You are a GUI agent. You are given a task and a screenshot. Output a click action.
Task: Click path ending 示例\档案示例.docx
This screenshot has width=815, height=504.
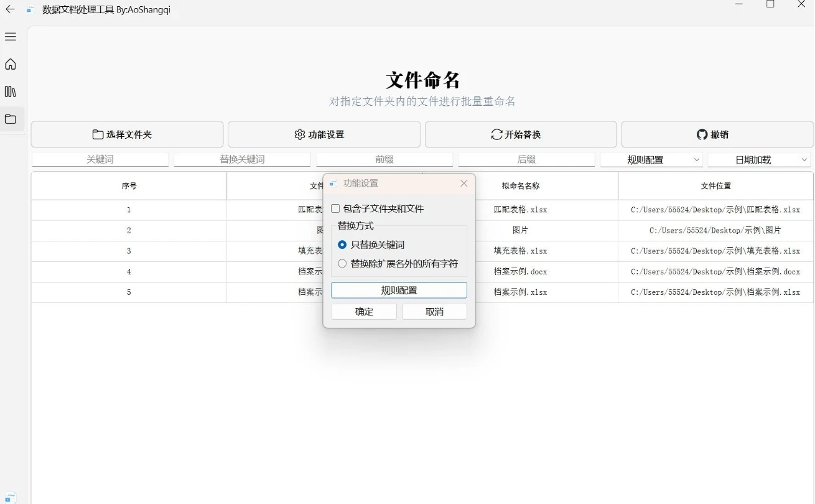(715, 271)
